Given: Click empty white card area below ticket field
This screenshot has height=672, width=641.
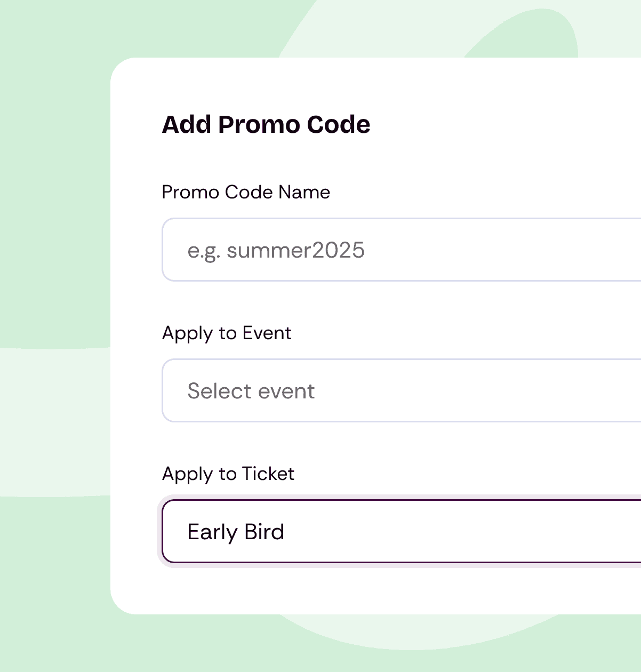Looking at the screenshot, I should 373,589.
